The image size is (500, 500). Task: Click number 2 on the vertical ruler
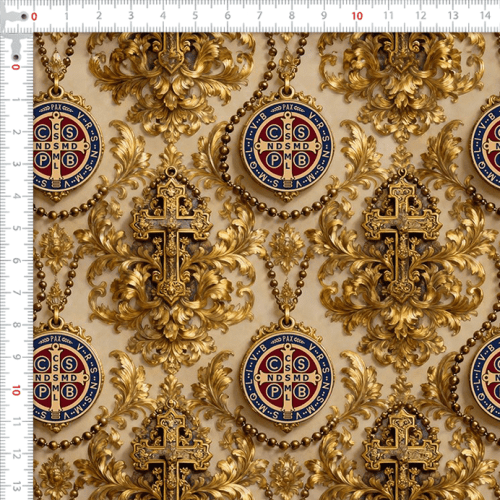point(16,132)
